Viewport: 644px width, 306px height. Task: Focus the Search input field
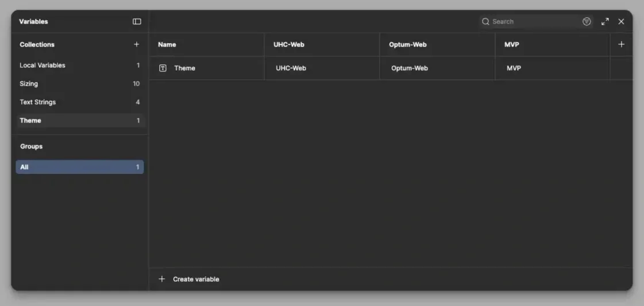coord(535,21)
